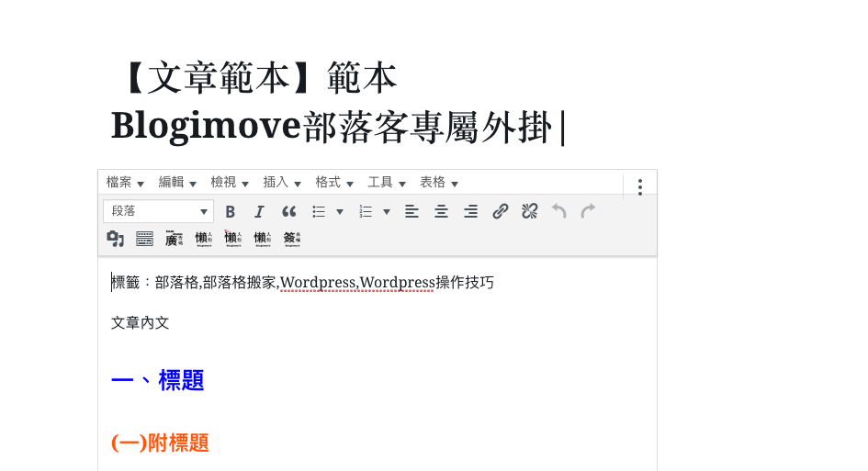868x471 pixels.
Task: Open the 檢視 menu
Action: (x=230, y=183)
